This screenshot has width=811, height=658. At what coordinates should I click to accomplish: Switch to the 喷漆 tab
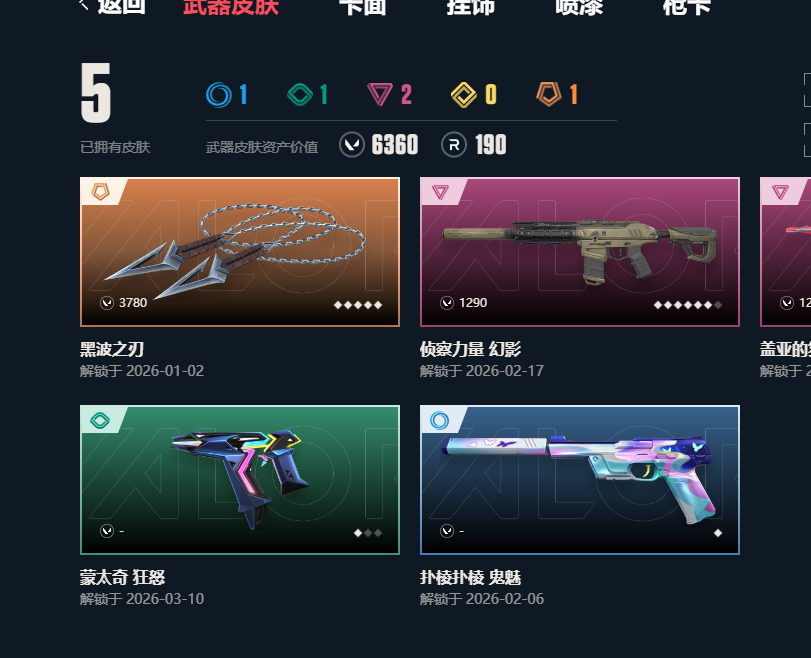(x=579, y=7)
